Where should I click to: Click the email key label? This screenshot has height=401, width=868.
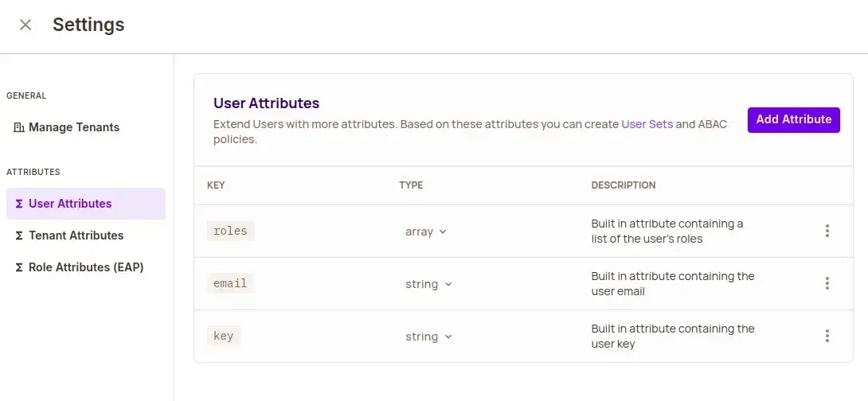pos(230,283)
